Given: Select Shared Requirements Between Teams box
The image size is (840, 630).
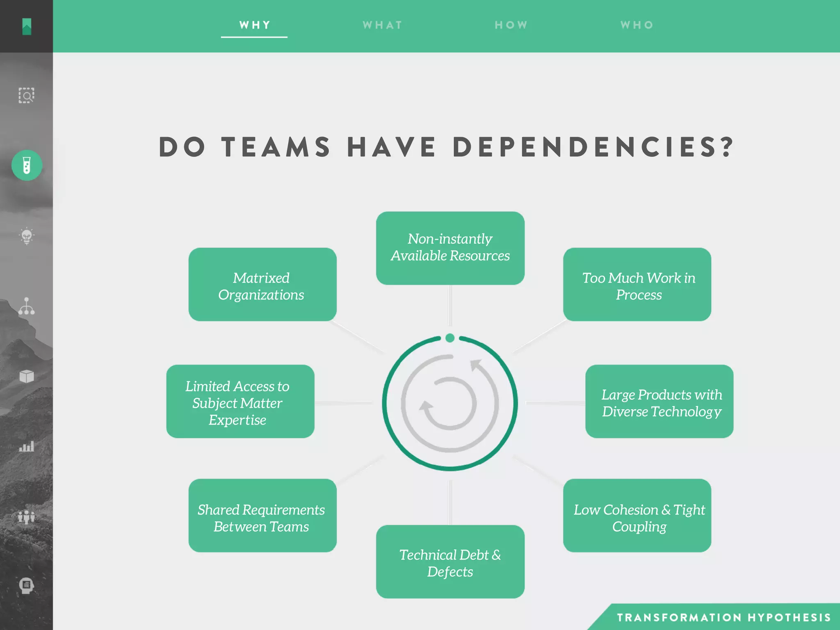Looking at the screenshot, I should tap(262, 516).
